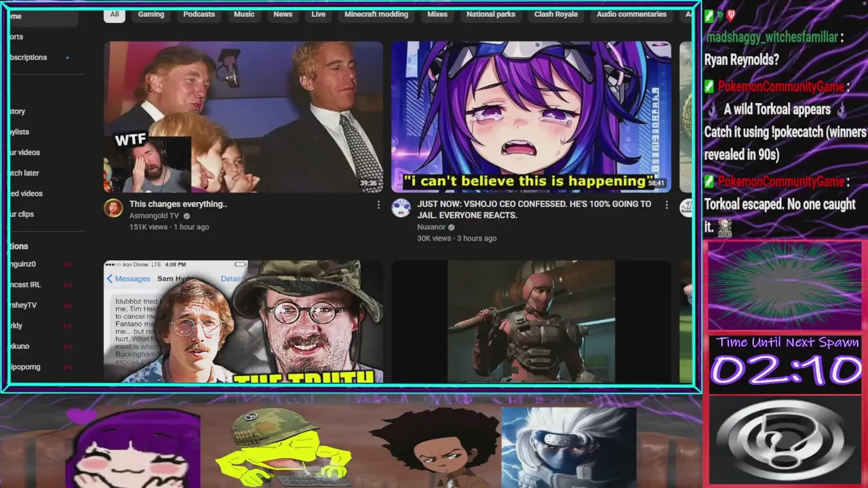
Task: Click the 'Ryan Reynolds?' chat message
Action: [x=741, y=60]
